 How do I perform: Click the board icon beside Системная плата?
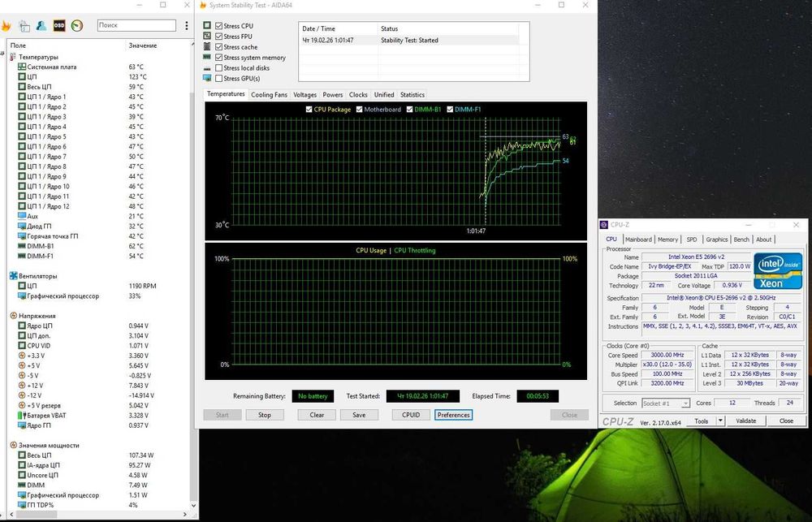pos(22,67)
